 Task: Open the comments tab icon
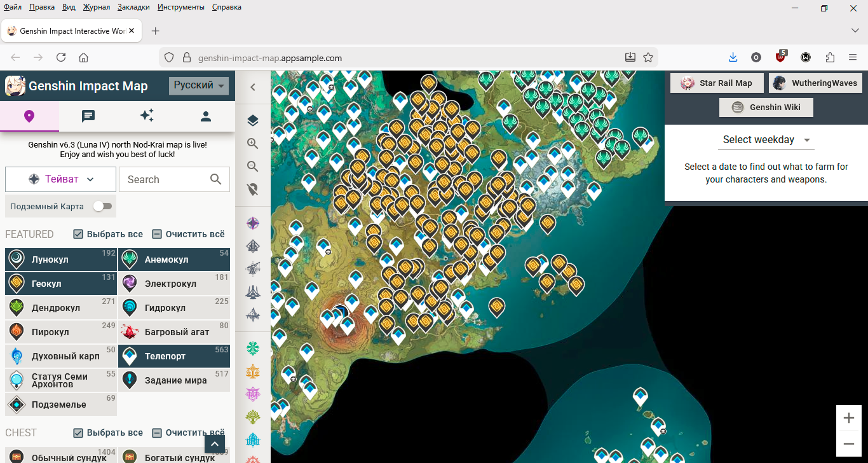pos(88,116)
